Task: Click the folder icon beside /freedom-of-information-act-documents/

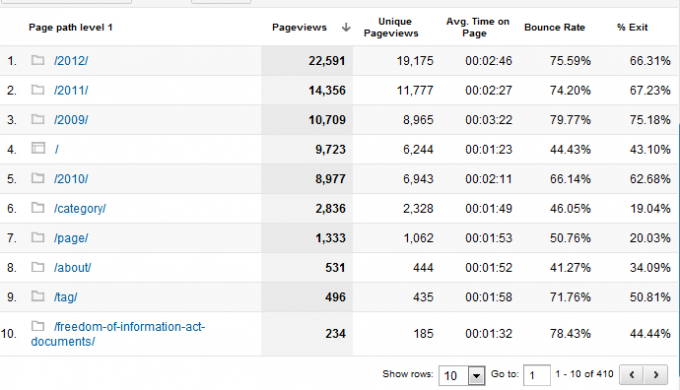Action: tap(38, 325)
